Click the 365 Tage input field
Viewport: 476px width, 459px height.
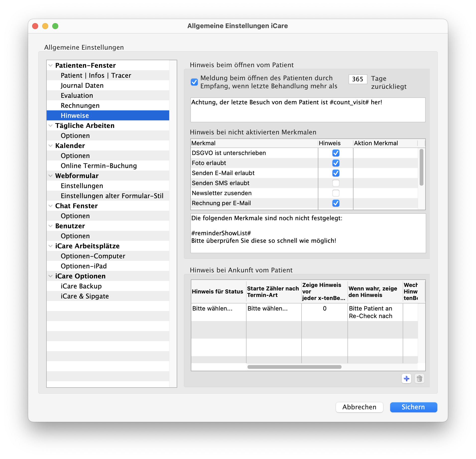tap(358, 79)
